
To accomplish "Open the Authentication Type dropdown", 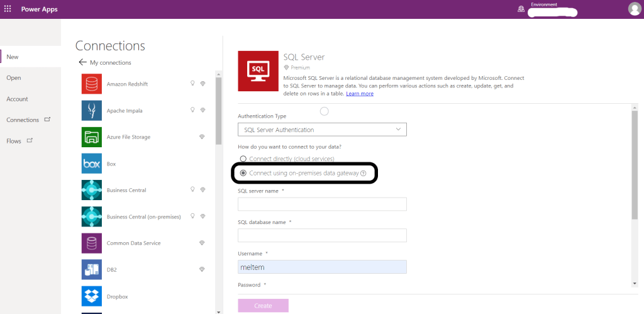I will 322,130.
